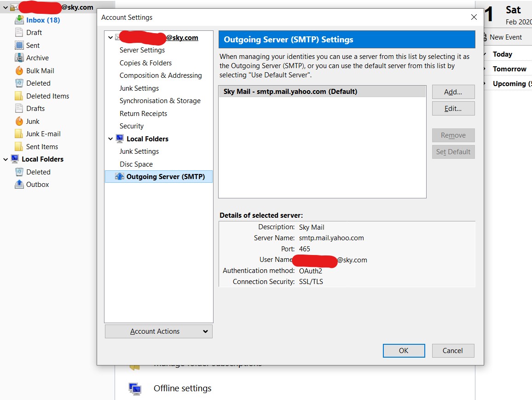
Task: Collapse Local Folders in main folder pane
Action: click(6, 159)
